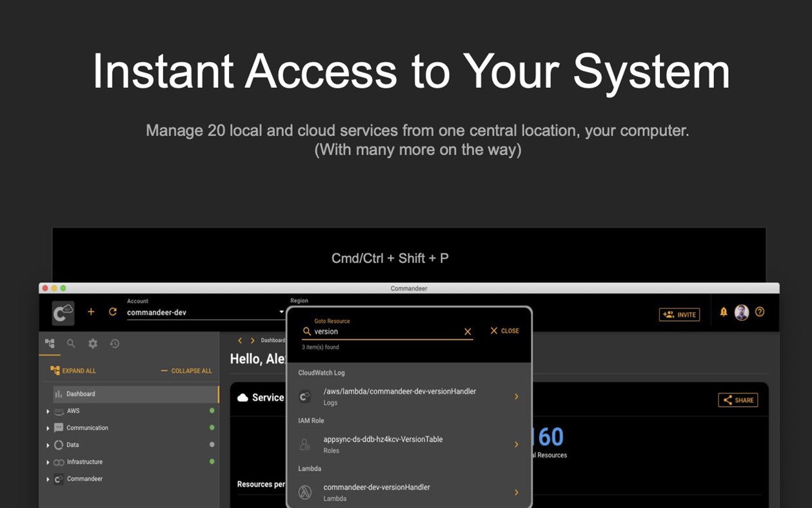Open the sidebar history tab

pyautogui.click(x=115, y=343)
